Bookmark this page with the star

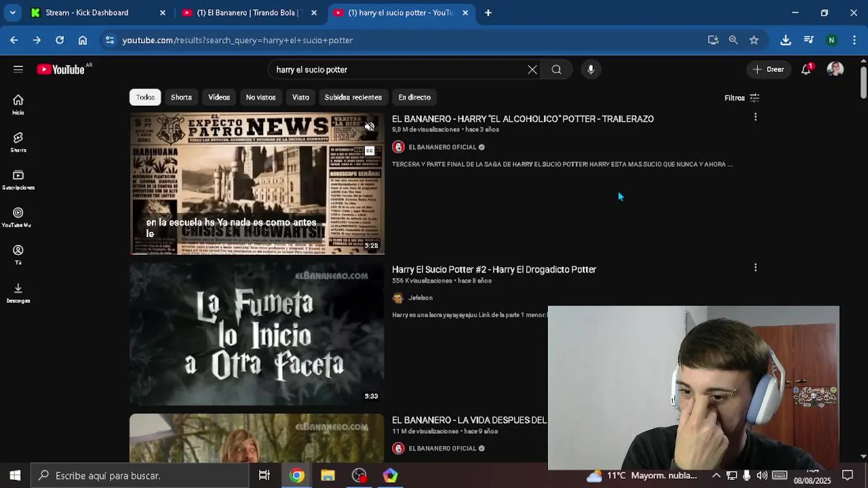click(753, 40)
